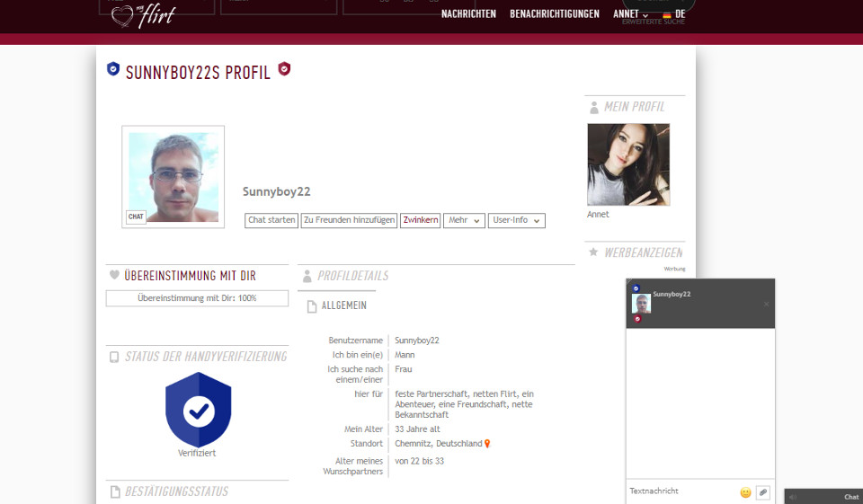This screenshot has height=504, width=863.
Task: Click the Textnachricht input field
Action: (x=682, y=491)
